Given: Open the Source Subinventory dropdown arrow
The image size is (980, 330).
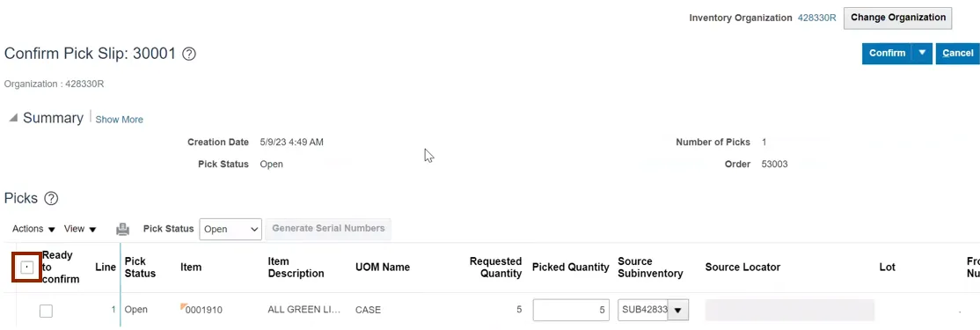Looking at the screenshot, I should click(x=678, y=310).
